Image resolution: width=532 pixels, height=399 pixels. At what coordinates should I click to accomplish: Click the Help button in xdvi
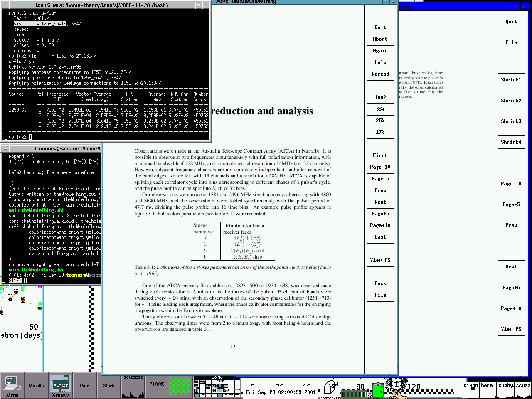point(380,62)
